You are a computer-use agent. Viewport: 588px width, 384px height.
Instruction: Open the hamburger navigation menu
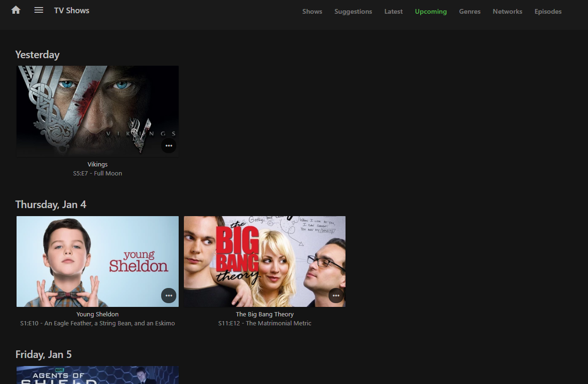click(39, 10)
